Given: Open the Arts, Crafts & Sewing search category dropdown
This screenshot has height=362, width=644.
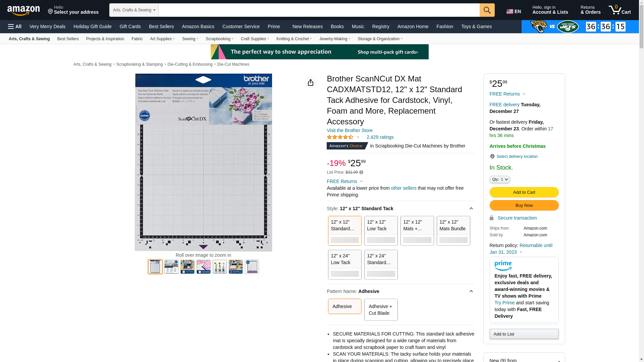Looking at the screenshot, I should pos(134,10).
